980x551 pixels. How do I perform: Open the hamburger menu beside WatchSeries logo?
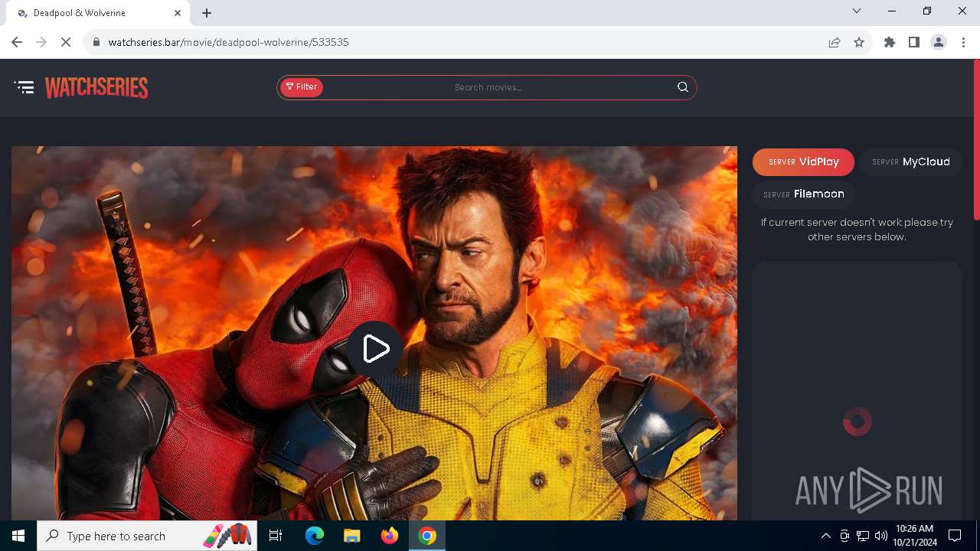click(24, 87)
